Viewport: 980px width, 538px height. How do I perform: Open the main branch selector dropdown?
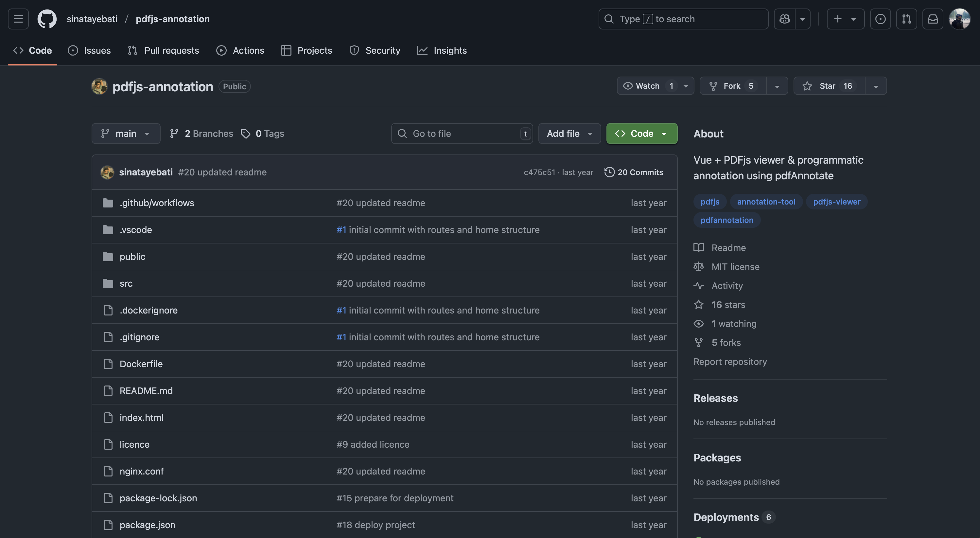tap(126, 134)
